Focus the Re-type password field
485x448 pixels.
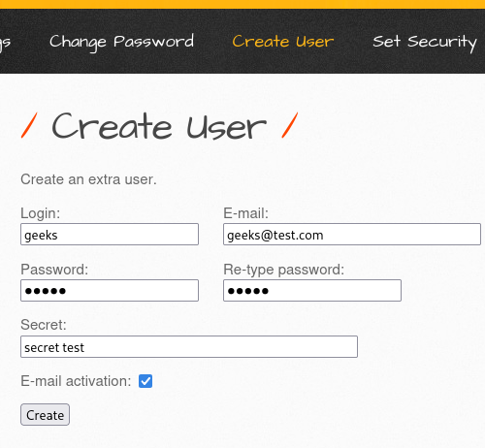(312, 291)
